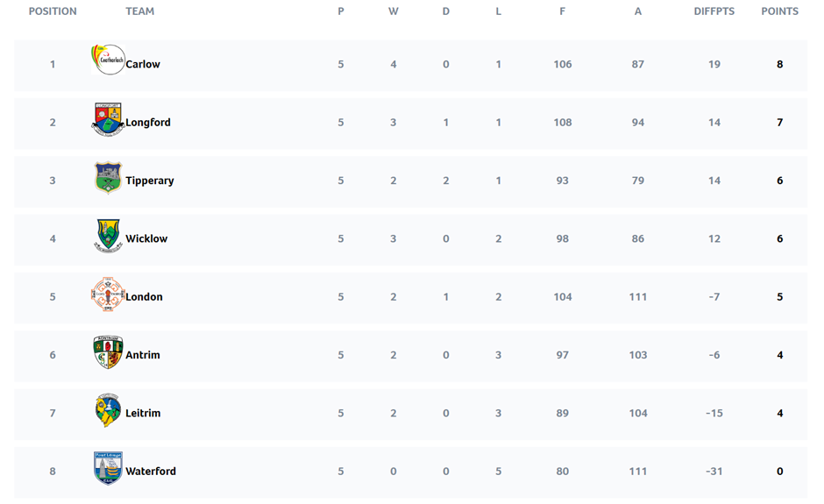Click the TEAM column header

click(x=140, y=11)
